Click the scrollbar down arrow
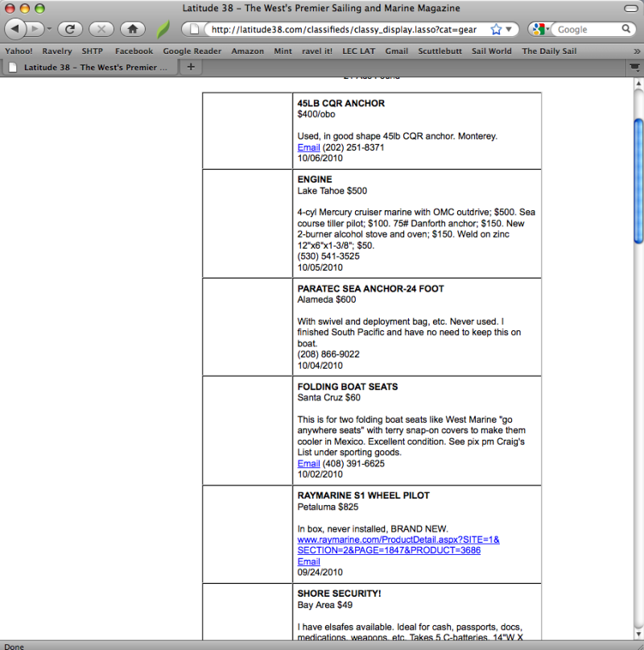 (638, 634)
